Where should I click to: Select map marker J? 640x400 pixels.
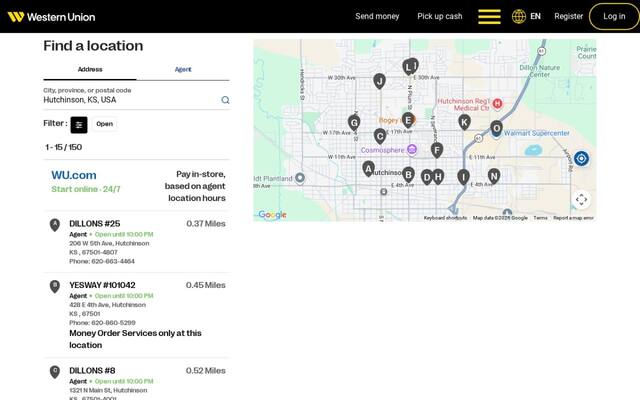379,81
